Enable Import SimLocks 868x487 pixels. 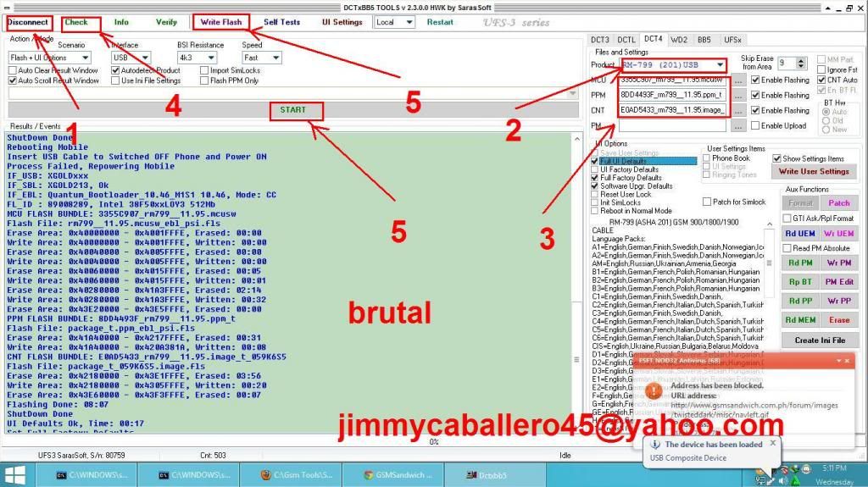pyautogui.click(x=204, y=71)
